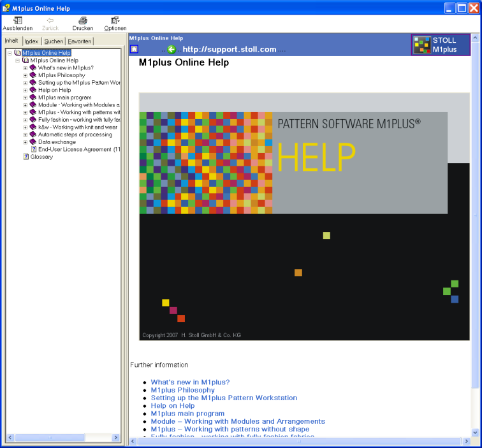Open the What's new in M1plus? link
The height and width of the screenshot is (448, 482).
[190, 382]
